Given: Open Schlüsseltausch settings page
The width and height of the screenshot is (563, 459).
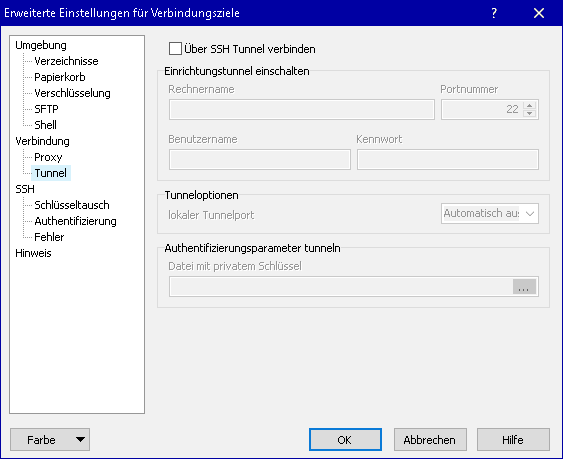Looking at the screenshot, I should pyautogui.click(x=72, y=205).
